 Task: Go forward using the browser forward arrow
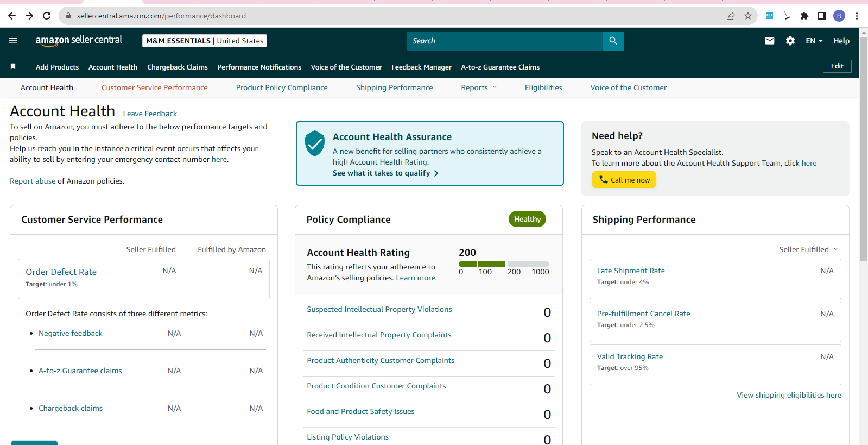(29, 16)
